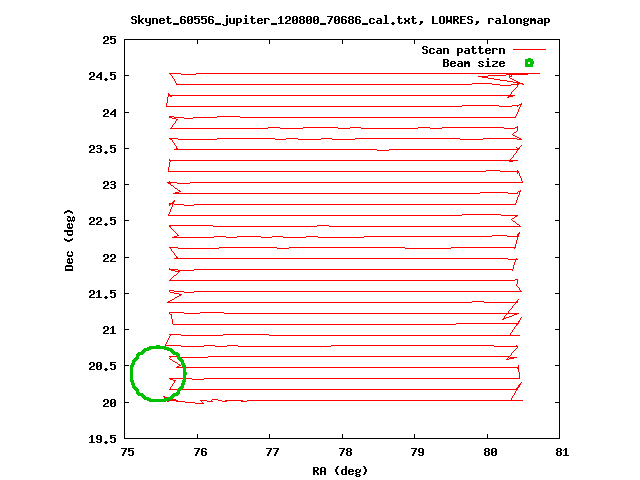This screenshot has height=480, width=640.
Task: Click the 'Beam size' legend label
Action: 474,63
